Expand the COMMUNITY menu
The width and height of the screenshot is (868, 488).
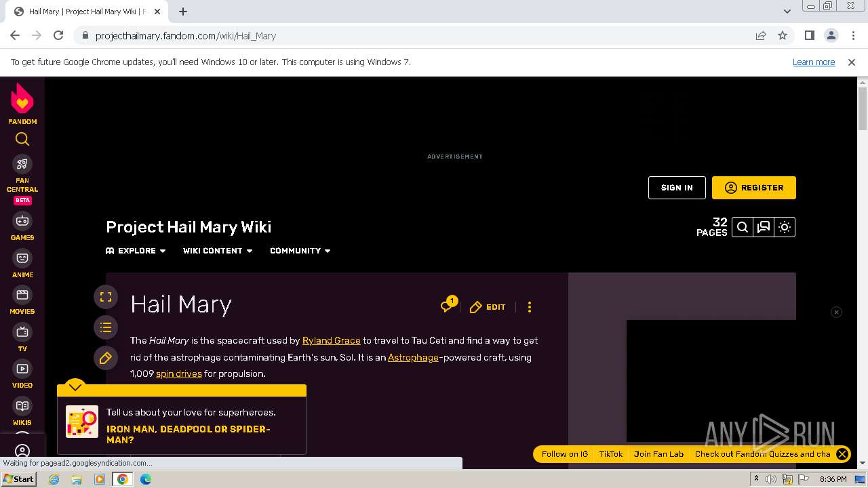click(x=300, y=251)
